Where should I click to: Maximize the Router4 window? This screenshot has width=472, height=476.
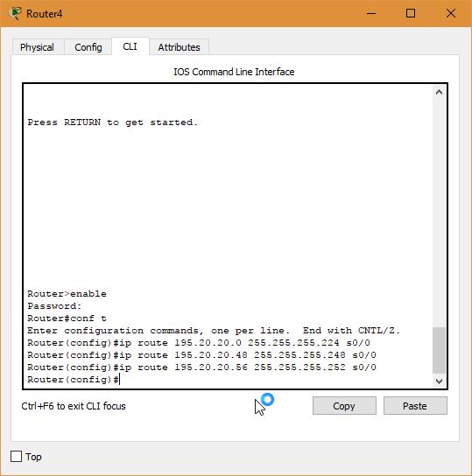[x=411, y=13]
